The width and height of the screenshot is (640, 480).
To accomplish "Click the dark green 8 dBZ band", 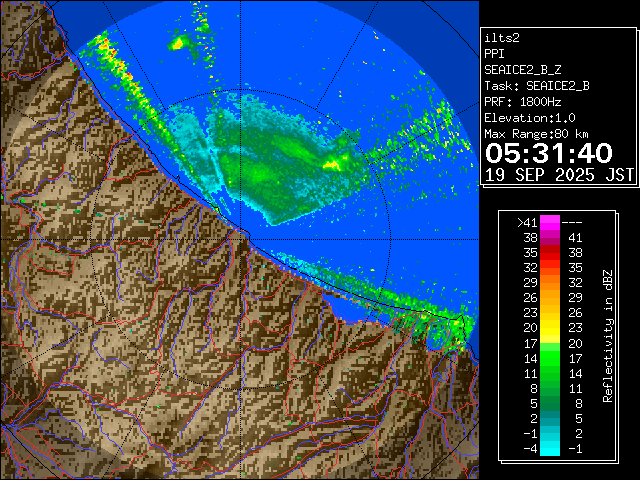I will coord(549,387).
